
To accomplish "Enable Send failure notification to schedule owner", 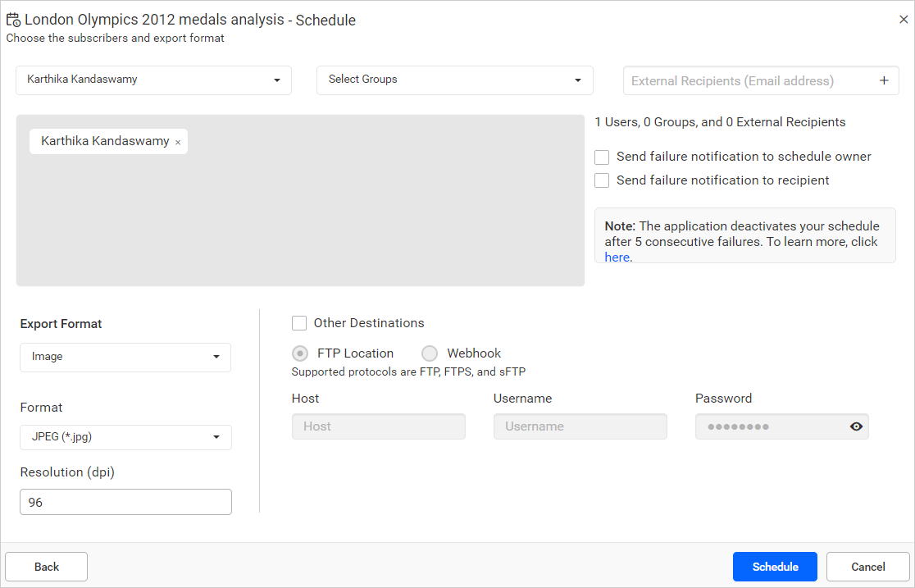I will pyautogui.click(x=602, y=157).
